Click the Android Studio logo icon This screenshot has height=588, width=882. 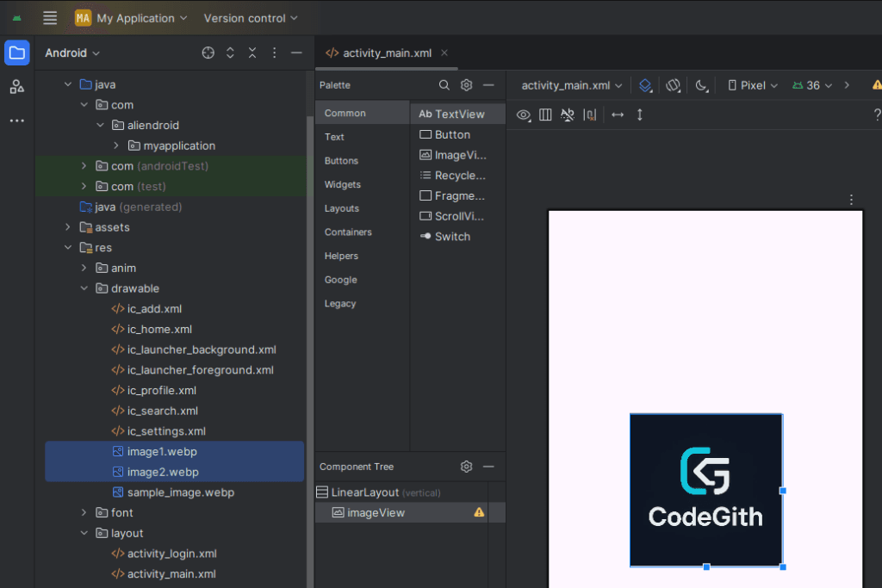(17, 18)
